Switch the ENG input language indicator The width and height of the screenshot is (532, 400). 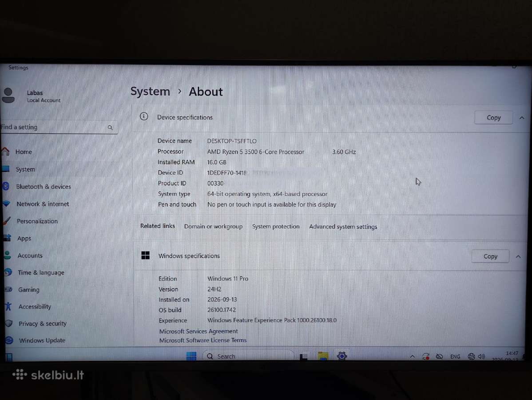pyautogui.click(x=455, y=356)
